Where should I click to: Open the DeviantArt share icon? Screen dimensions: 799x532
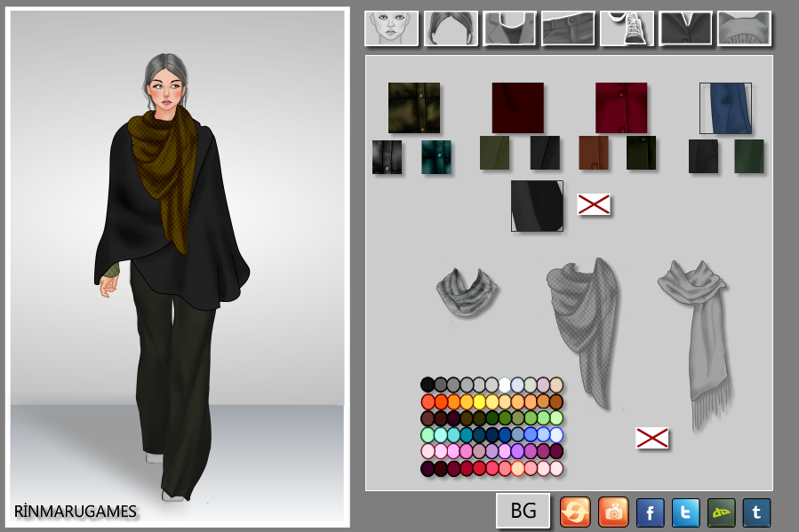coord(722,512)
